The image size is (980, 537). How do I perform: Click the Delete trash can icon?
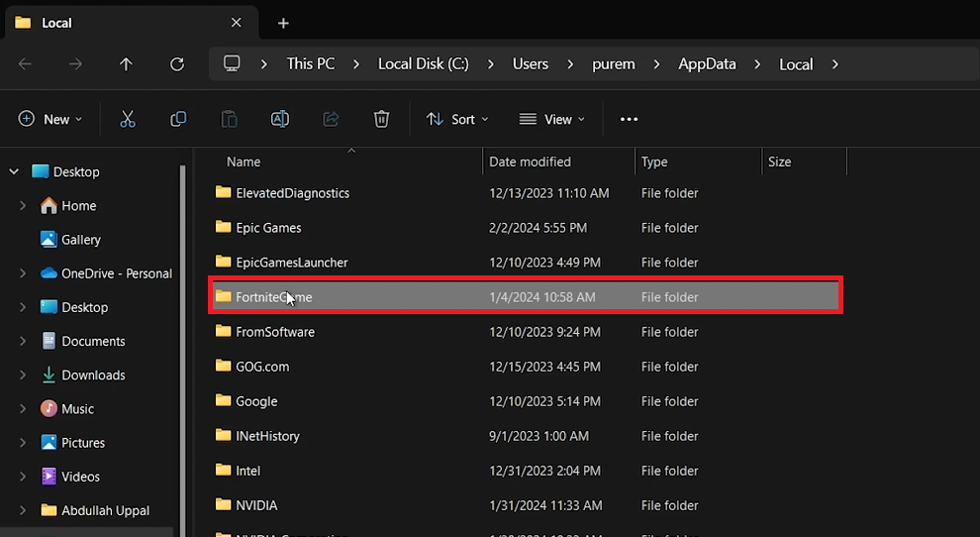(381, 119)
